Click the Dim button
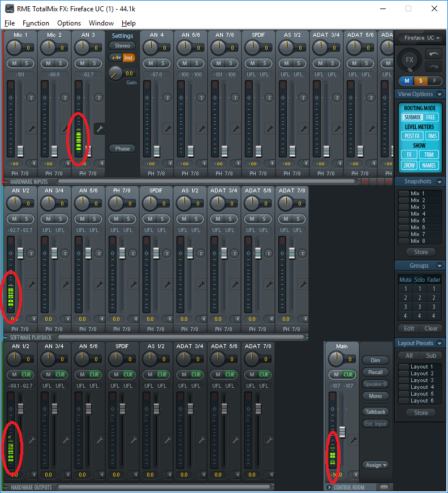Image resolution: width=448 pixels, height=493 pixels. (x=376, y=361)
